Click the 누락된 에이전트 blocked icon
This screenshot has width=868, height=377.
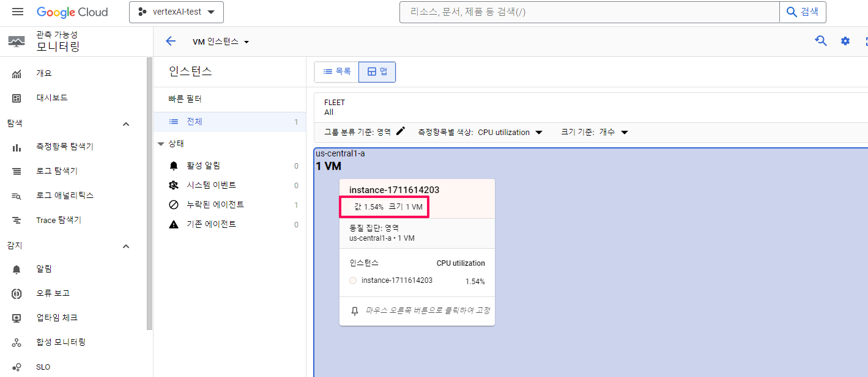click(x=174, y=205)
